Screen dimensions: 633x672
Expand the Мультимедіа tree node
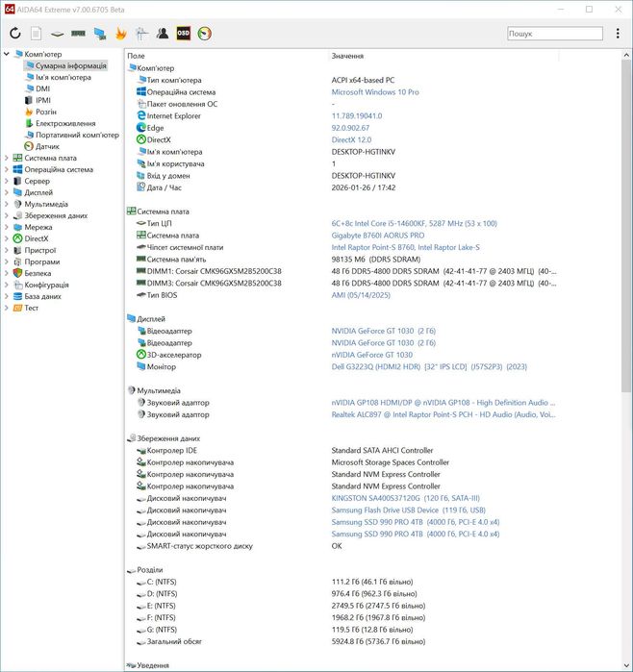pos(7,204)
